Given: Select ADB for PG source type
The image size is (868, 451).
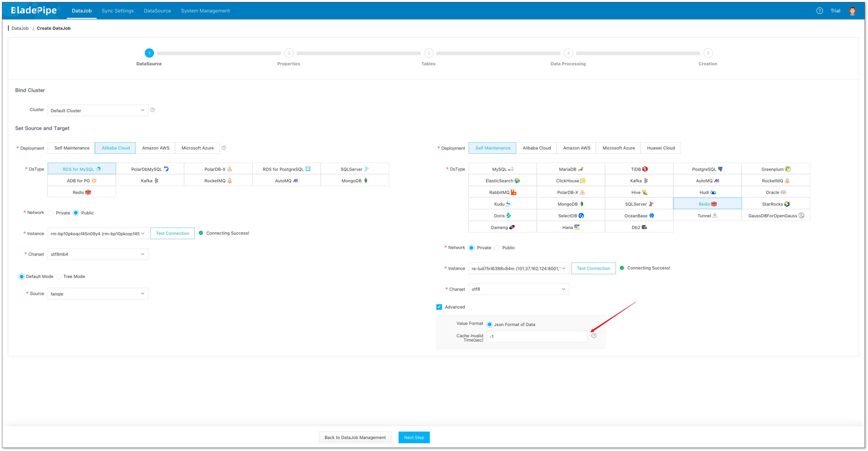Looking at the screenshot, I should pos(82,181).
